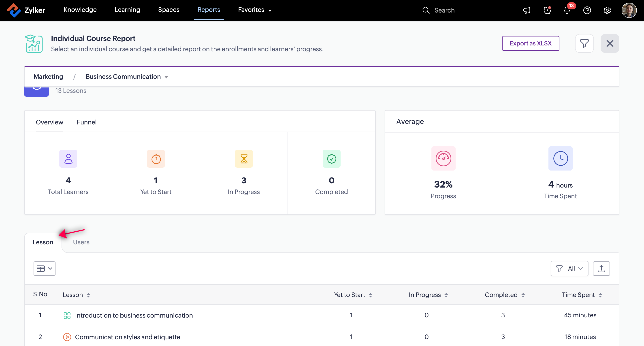The image size is (644, 346).
Task: Click the lesson table export upload icon
Action: [601, 269]
